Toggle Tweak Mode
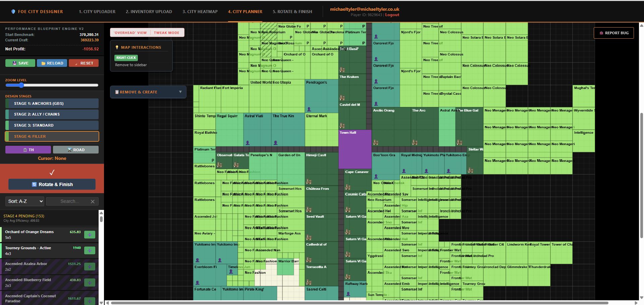 pos(167,33)
